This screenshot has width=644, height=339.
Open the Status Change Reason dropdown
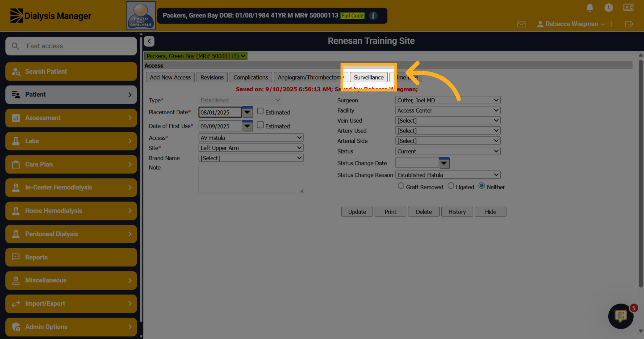coord(448,175)
